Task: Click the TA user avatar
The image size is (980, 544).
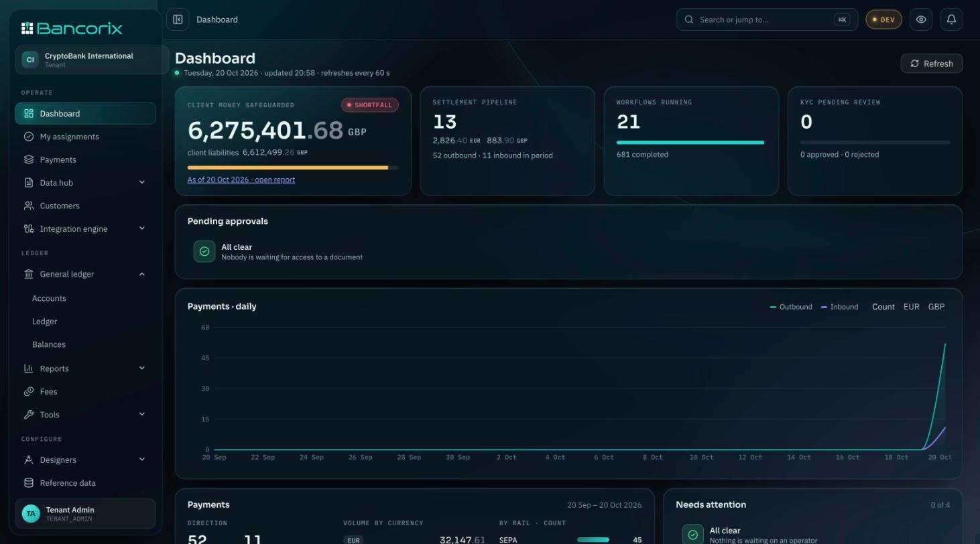Action: point(31,514)
